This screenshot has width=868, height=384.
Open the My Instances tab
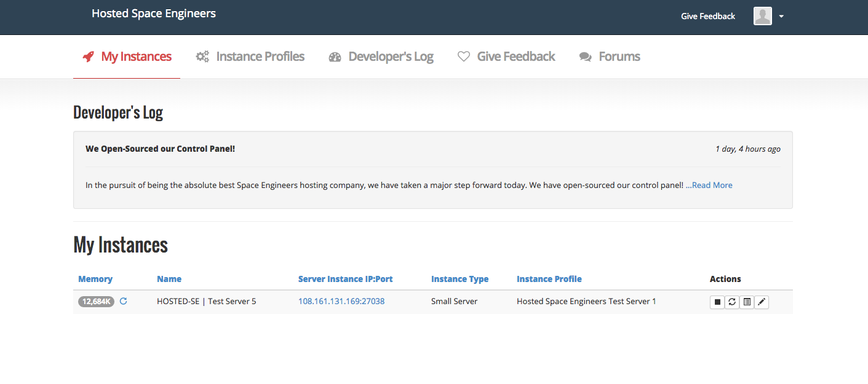[127, 57]
